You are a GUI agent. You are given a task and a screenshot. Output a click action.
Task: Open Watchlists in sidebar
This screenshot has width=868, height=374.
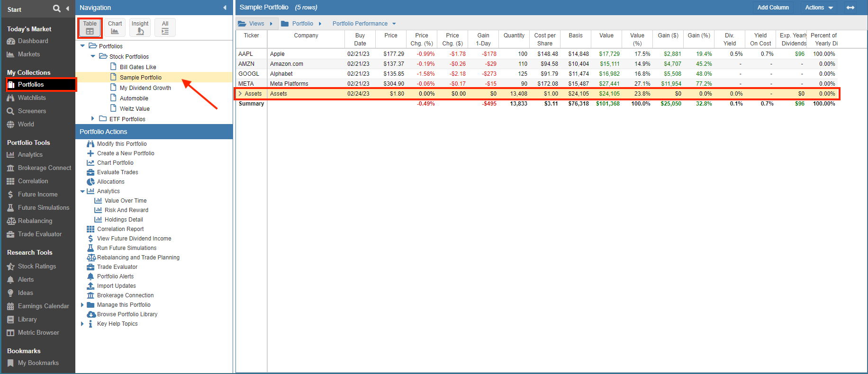tap(26, 98)
